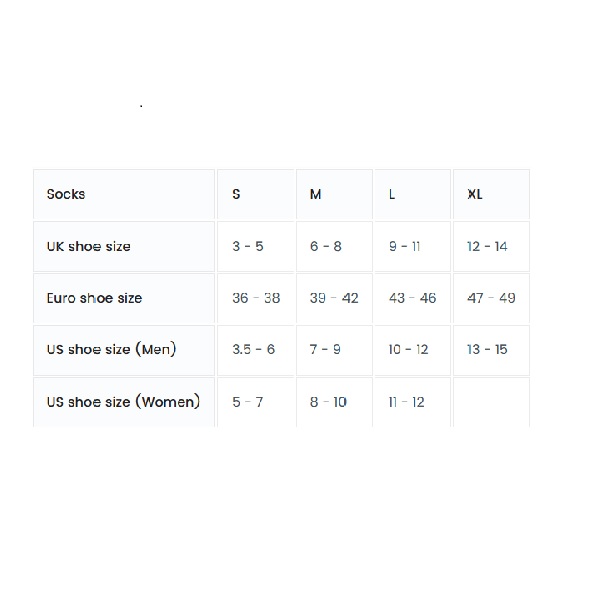This screenshot has width=600, height=600.
Task: Select Euro size cell 43 - 46
Action: coord(412,298)
